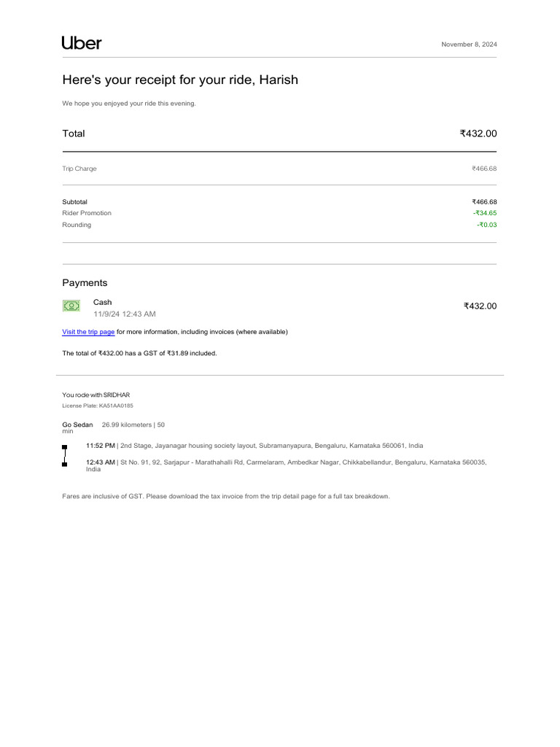
Task: Click the Payments section heading
Action: pyautogui.click(x=85, y=283)
